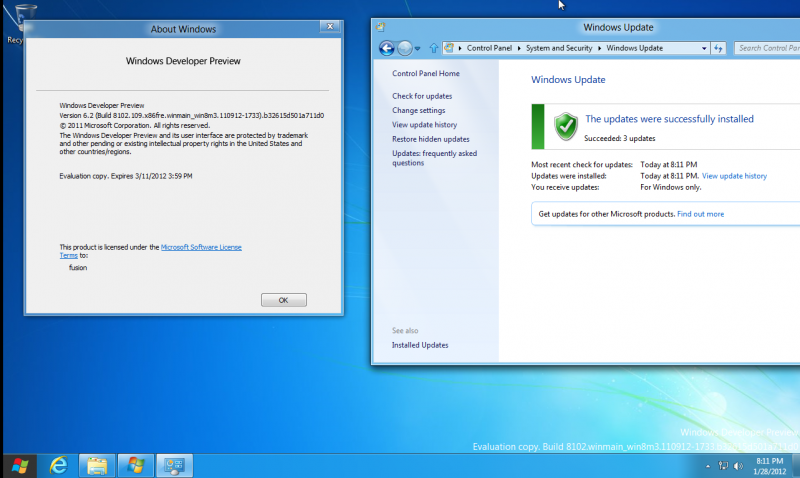This screenshot has height=478, width=800.
Task: Open the address bar history dropdown
Action: [704, 48]
